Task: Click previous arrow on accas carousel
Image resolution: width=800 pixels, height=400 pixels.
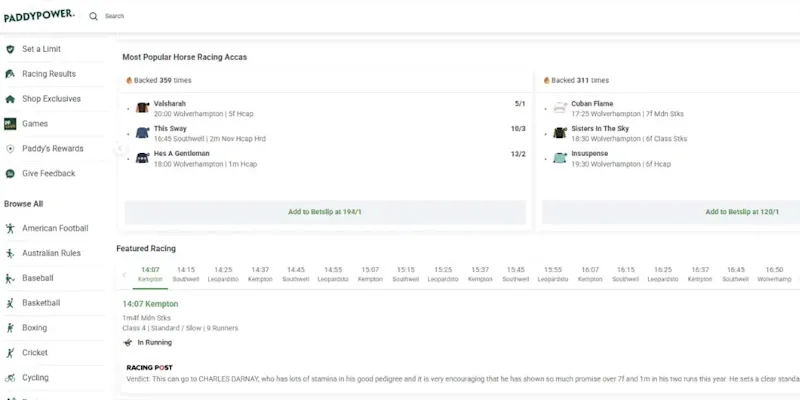Action: (120, 149)
